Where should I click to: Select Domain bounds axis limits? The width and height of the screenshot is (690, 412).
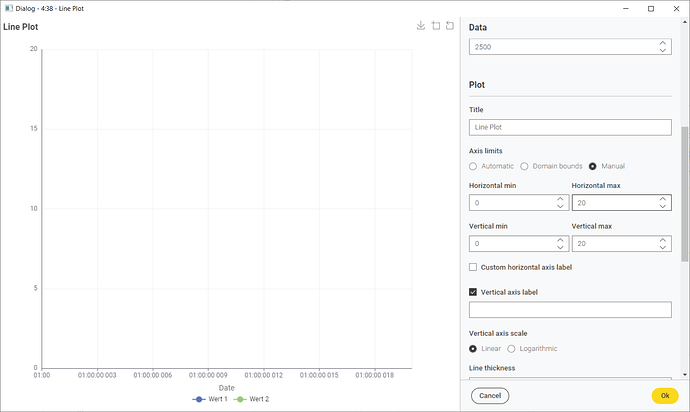tap(525, 166)
